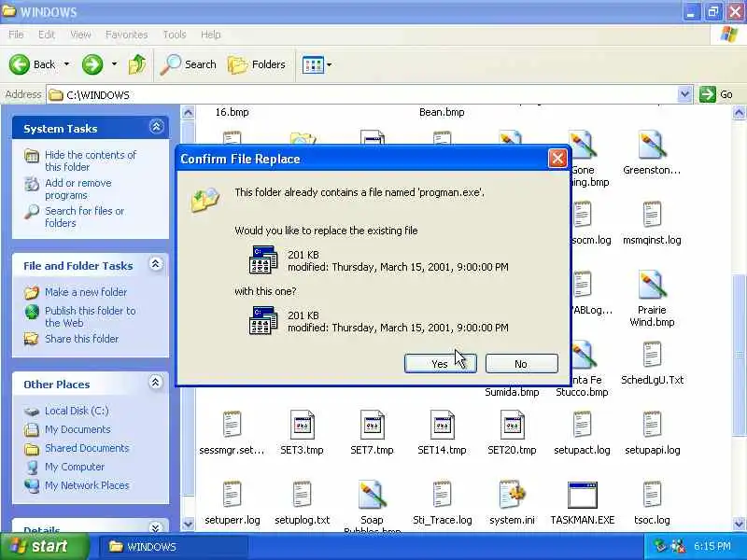Viewport: 747px width, 560px height.
Task: Select the setupact.log file icon
Action: [582, 425]
